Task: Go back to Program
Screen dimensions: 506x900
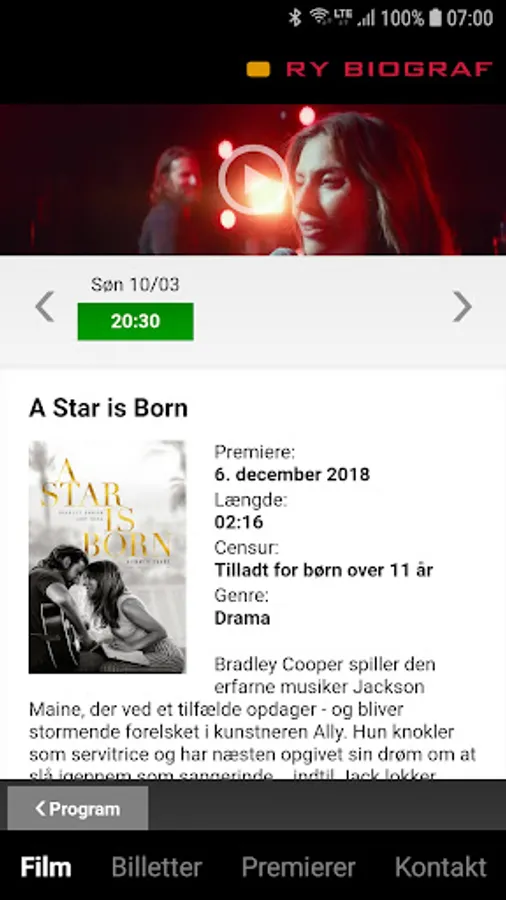Action: pyautogui.click(x=77, y=808)
